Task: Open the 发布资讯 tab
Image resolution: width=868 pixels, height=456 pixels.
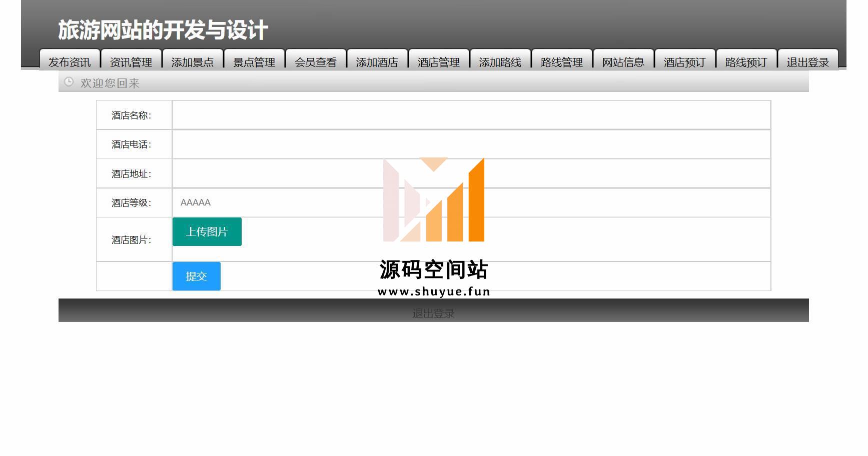Action: click(x=70, y=60)
